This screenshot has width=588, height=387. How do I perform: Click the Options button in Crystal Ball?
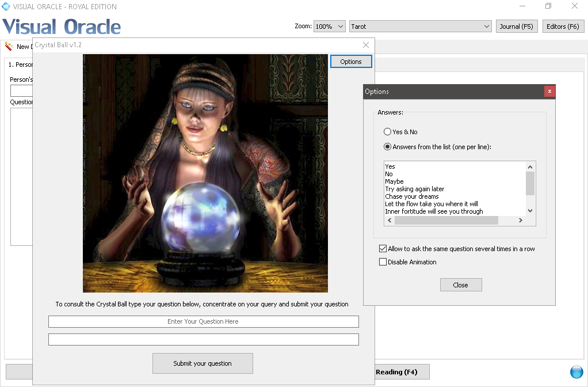[351, 62]
